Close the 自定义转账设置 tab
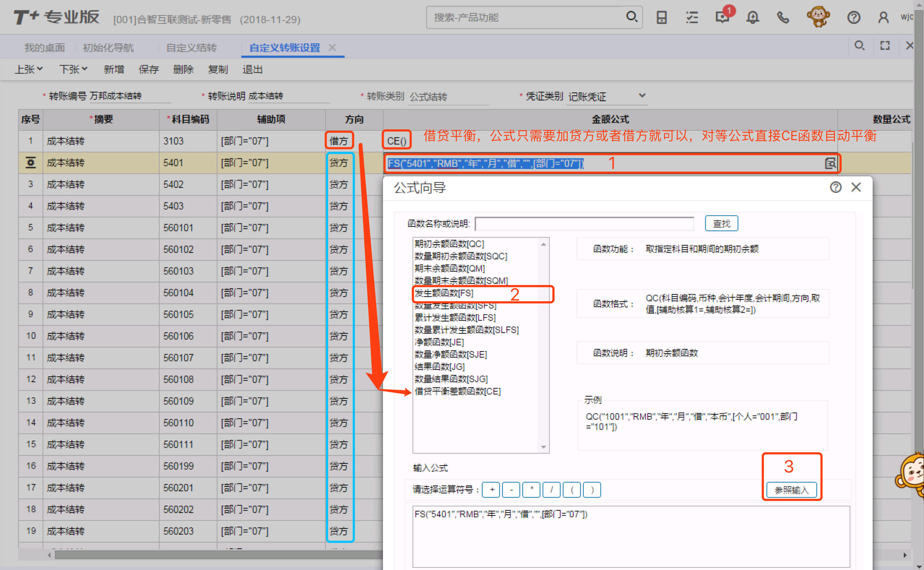 [332, 48]
